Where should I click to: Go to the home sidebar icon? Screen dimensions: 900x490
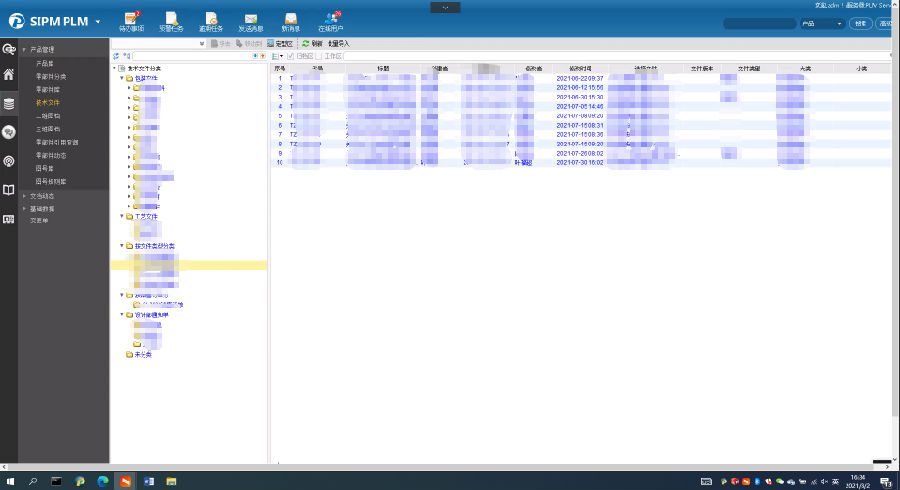pyautogui.click(x=9, y=75)
